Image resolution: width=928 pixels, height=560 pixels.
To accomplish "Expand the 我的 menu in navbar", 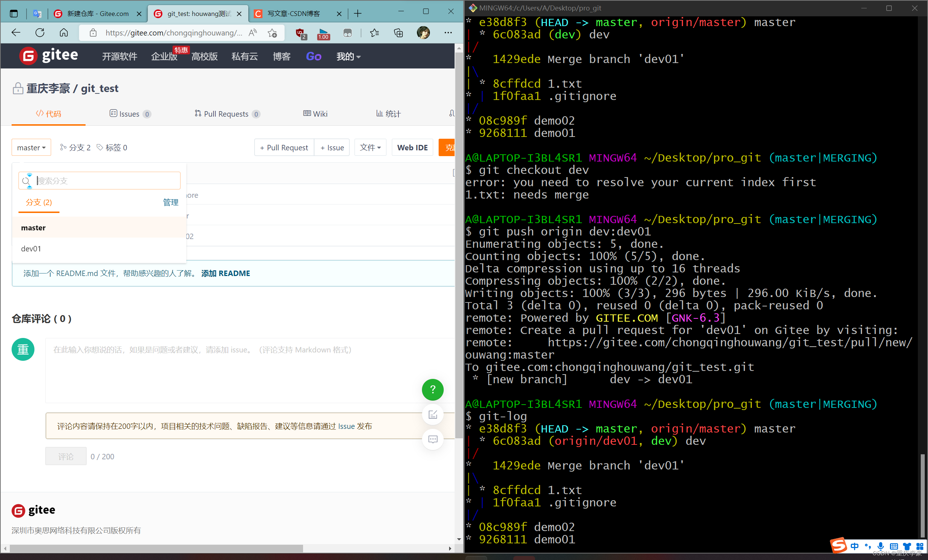I will [x=348, y=57].
